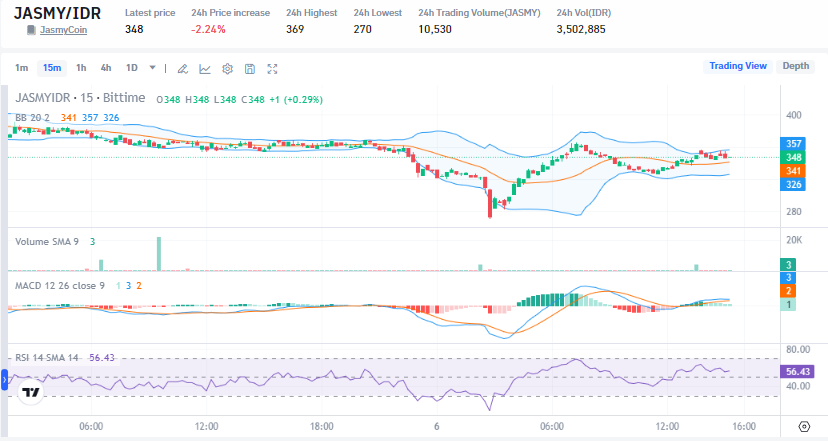
Task: Toggle fullscreen chart icon
Action: coord(272,69)
